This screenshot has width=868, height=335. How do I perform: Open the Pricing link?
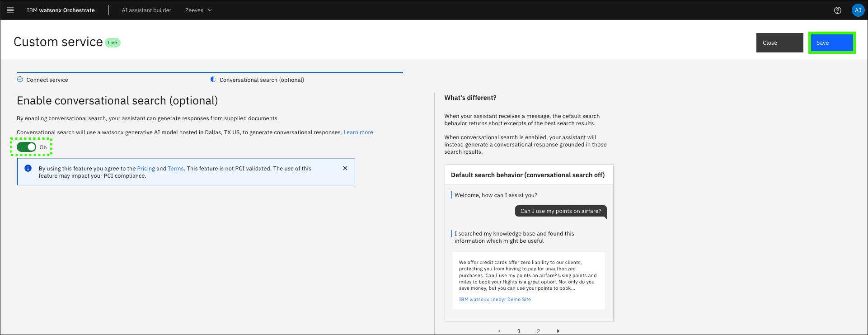pyautogui.click(x=146, y=169)
